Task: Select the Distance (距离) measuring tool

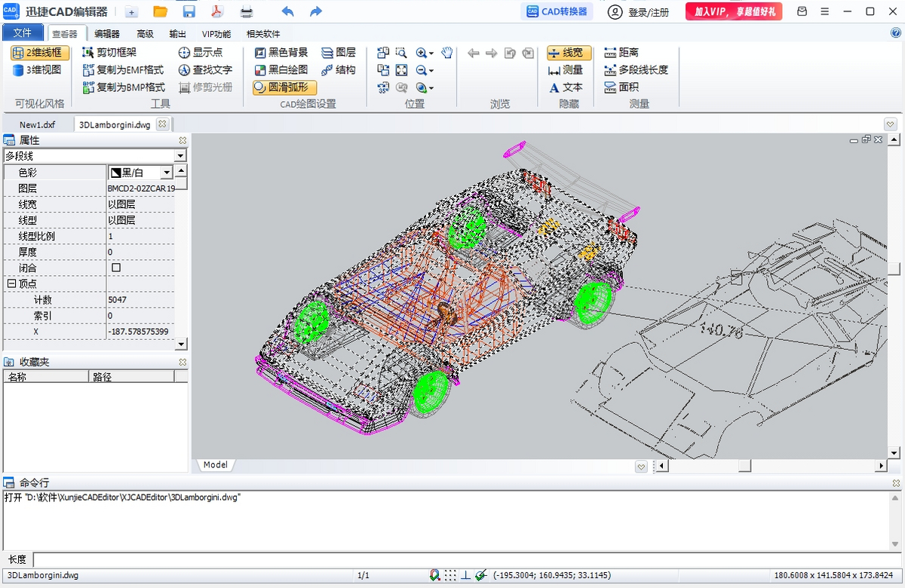Action: tap(621, 53)
